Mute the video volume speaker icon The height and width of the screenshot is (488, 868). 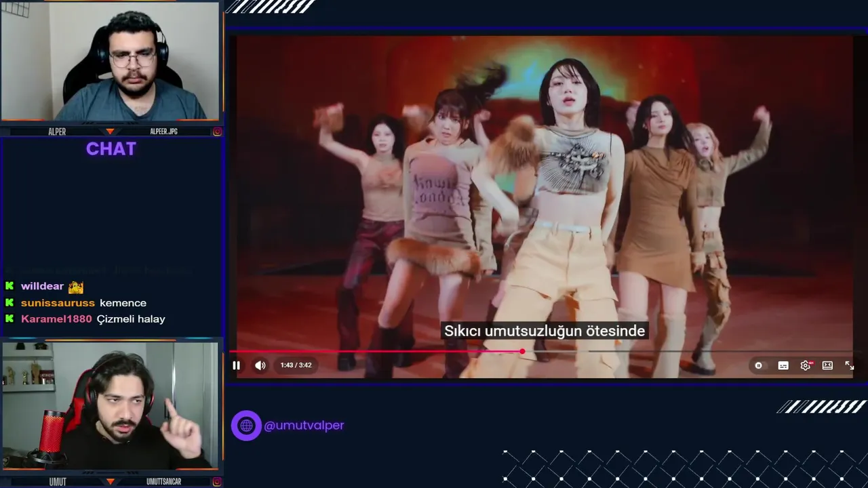[260, 365]
